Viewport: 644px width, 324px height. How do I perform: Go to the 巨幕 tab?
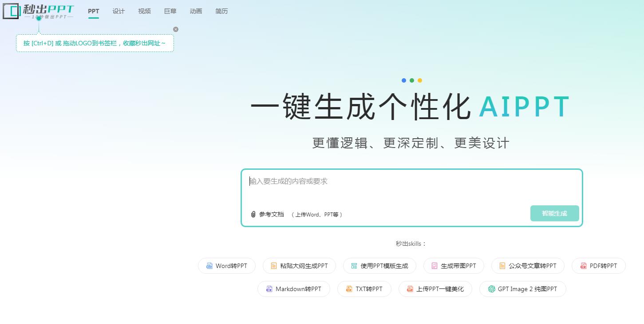coord(170,11)
